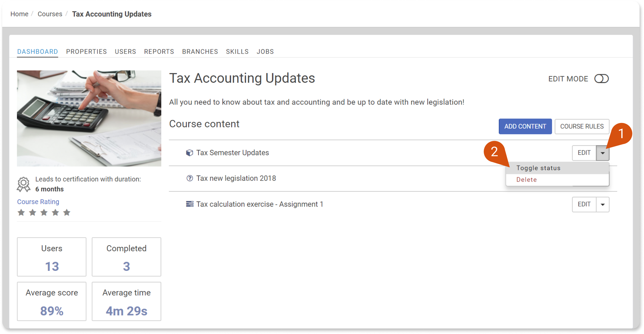Image resolution: width=644 pixels, height=334 pixels.
Task: Click EDIT for Tax Semester Updates
Action: tap(584, 153)
